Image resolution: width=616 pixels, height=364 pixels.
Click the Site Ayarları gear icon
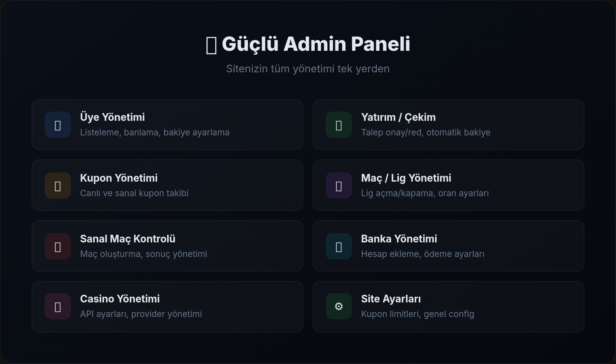click(x=339, y=306)
